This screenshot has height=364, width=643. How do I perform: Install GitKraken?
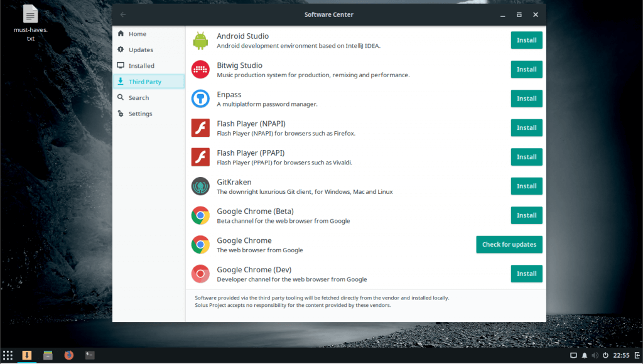click(x=526, y=186)
